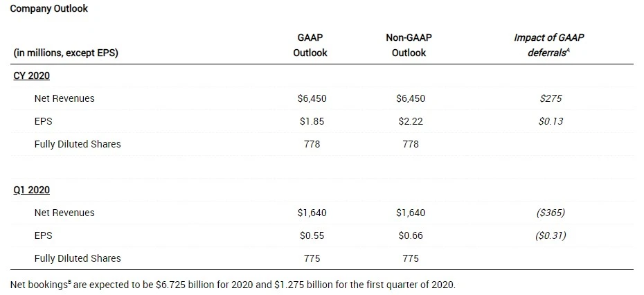Click the CY 2020 section label

click(32, 75)
